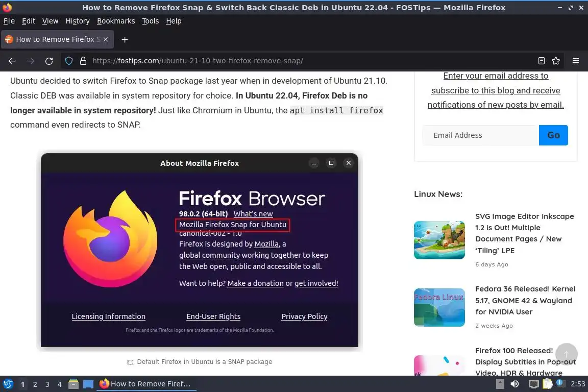Click the Firefox icon in title bar

point(7,7)
